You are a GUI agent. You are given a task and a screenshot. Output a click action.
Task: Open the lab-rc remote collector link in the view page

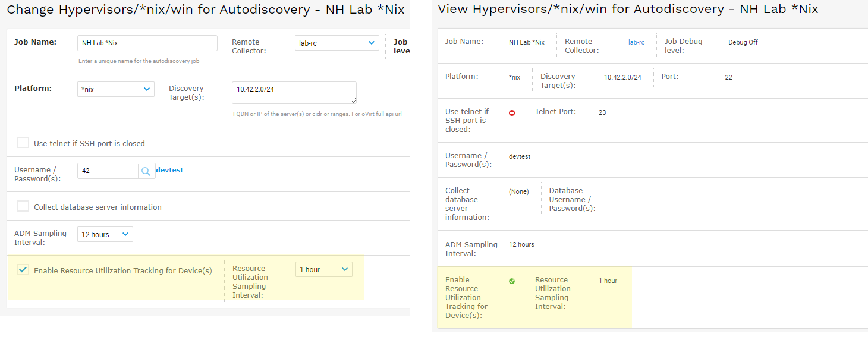(636, 42)
